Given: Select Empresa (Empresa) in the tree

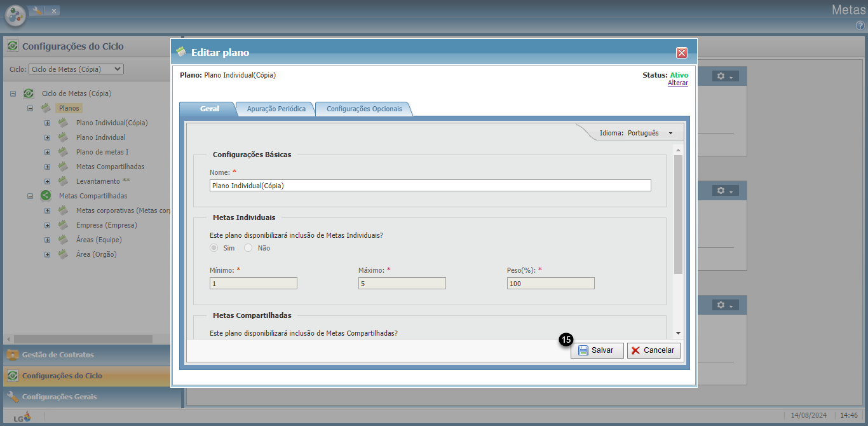Looking at the screenshot, I should pos(106,225).
